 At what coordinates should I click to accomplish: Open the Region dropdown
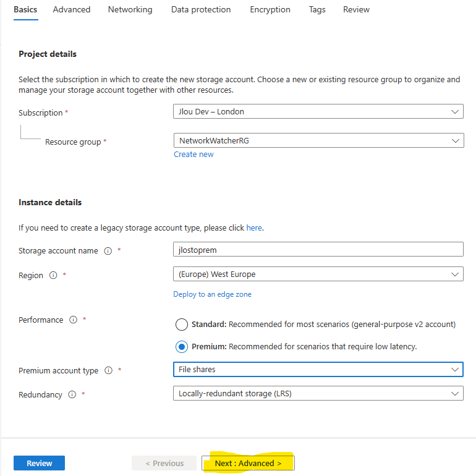point(318,274)
